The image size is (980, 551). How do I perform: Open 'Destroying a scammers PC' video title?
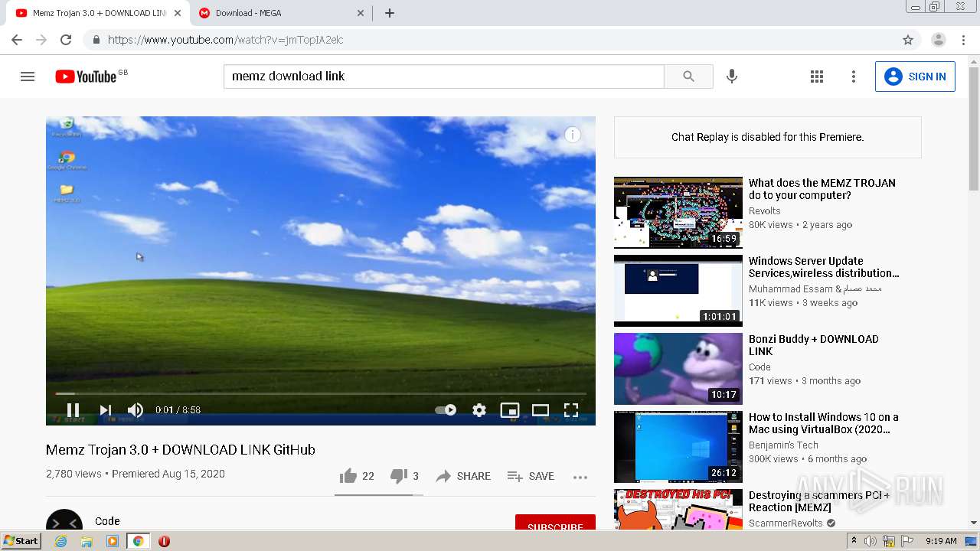tap(819, 501)
